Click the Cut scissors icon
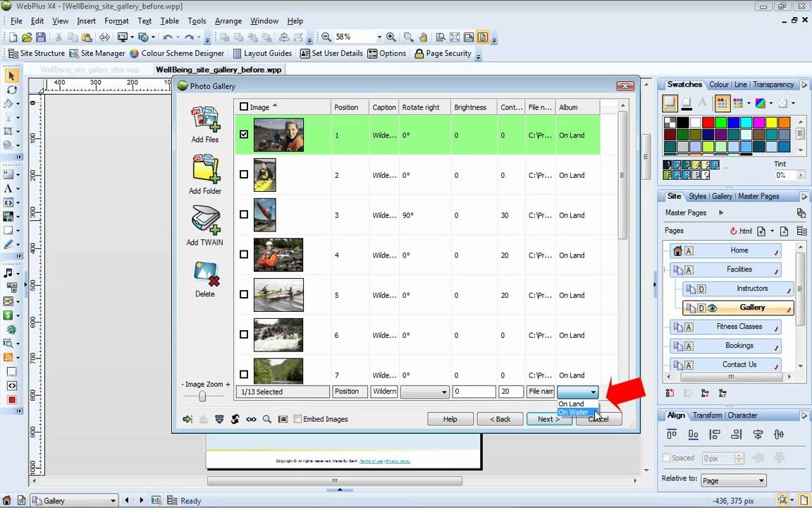 (59, 37)
